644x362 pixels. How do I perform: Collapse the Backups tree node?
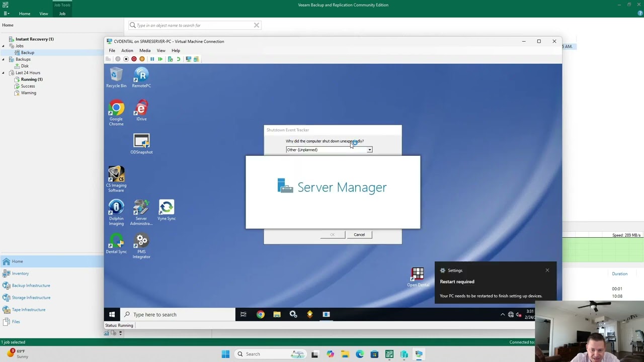(x=3, y=59)
